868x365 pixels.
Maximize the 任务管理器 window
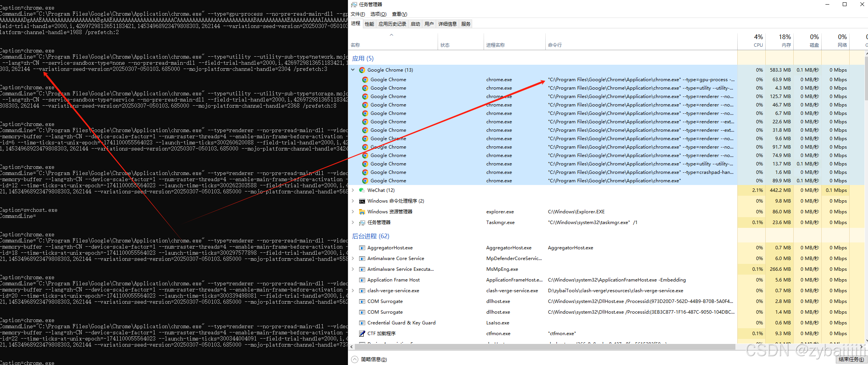844,5
